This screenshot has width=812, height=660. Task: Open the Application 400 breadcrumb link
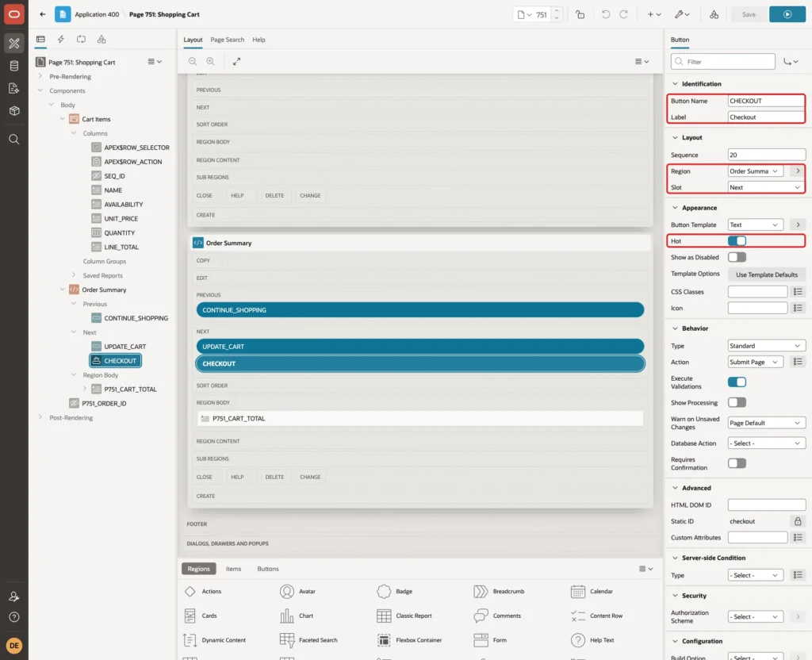(97, 14)
